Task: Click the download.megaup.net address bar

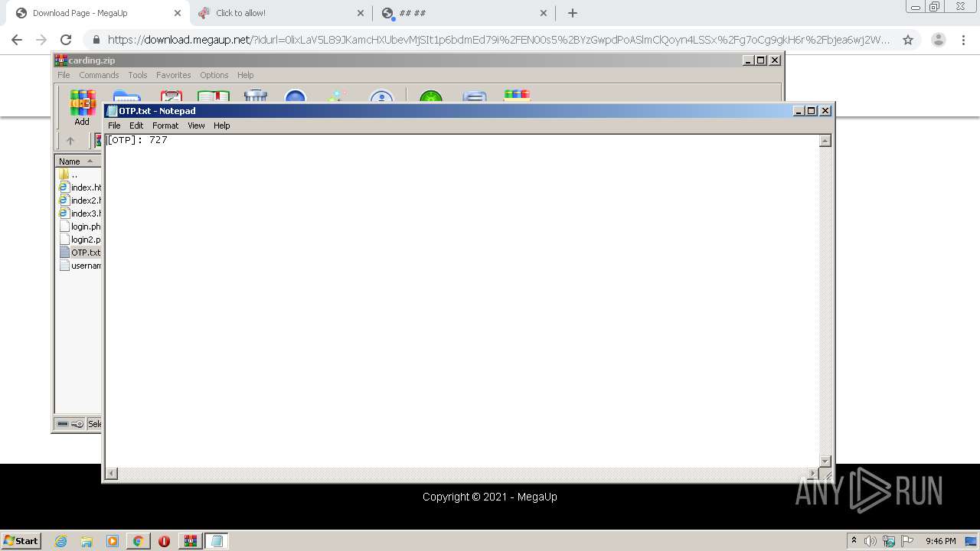Action: [498, 40]
